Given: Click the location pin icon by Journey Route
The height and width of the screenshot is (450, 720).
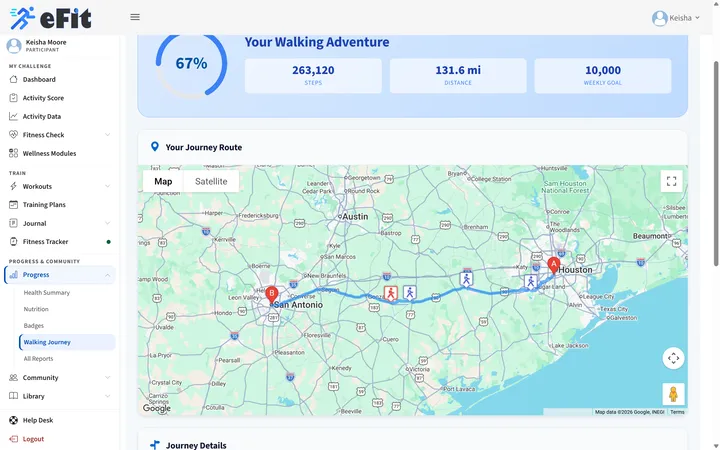Looking at the screenshot, I should pos(155,147).
